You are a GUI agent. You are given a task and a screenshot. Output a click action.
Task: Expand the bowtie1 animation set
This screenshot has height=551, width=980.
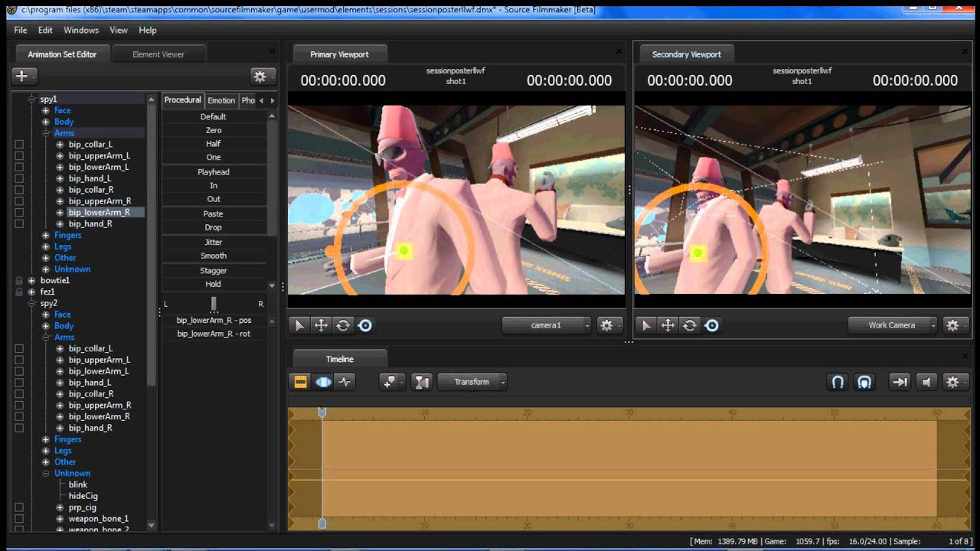[32, 281]
